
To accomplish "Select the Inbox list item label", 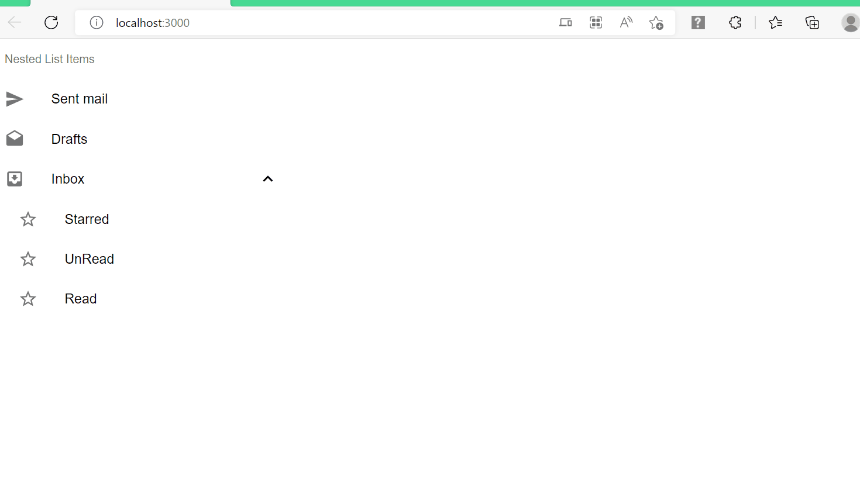I will (68, 179).
